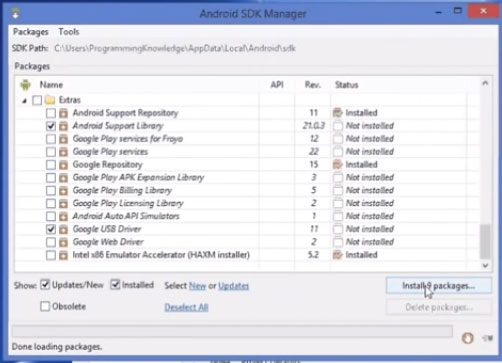Click the Updates link
This screenshot has height=363, width=502.
(233, 286)
